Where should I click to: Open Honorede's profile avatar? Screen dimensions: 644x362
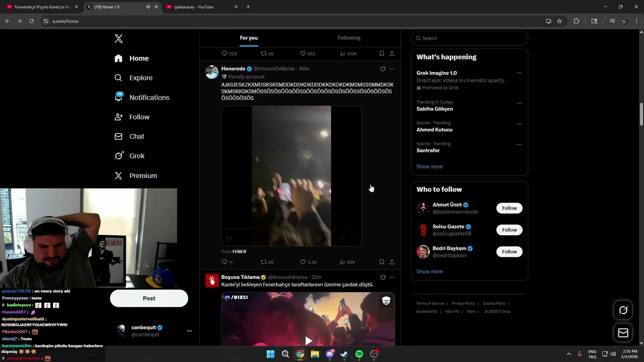212,72
